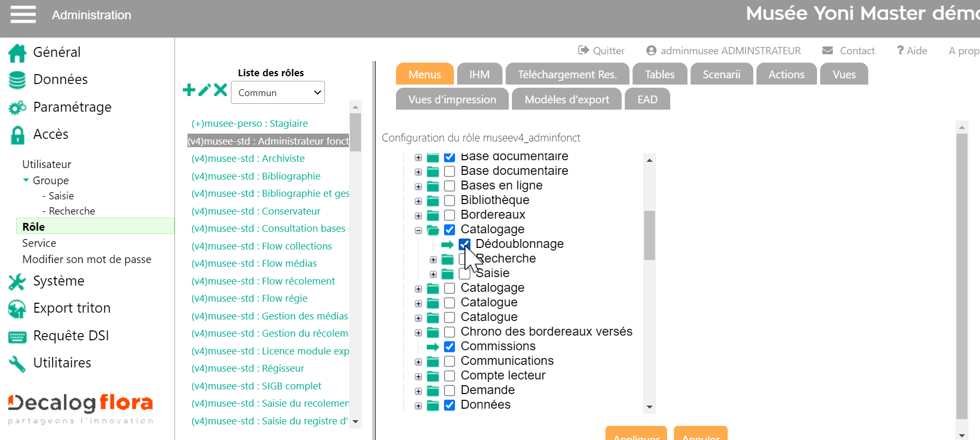Click the hamburger menu icon
Image resolution: width=980 pixels, height=440 pixels.
[23, 15]
